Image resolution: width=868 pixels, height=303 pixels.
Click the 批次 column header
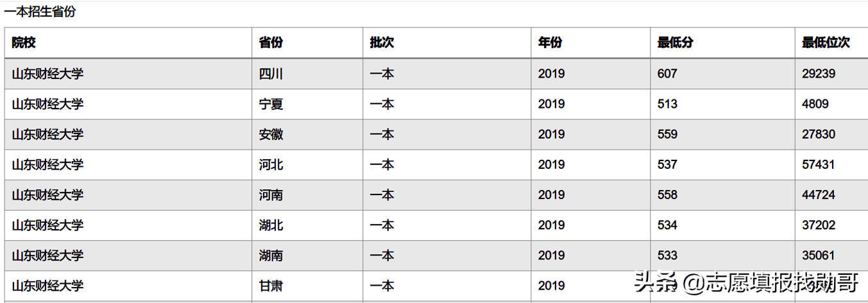tap(382, 43)
